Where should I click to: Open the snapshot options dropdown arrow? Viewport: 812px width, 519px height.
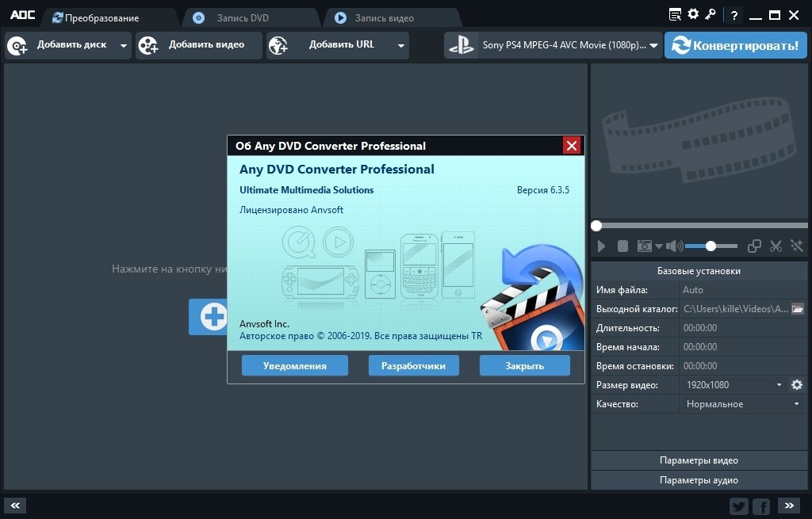tap(659, 246)
